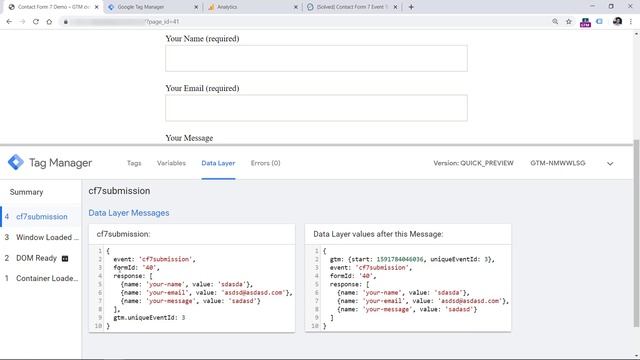640x360 pixels.
Task: Reload the page with refresh icon
Action: (36, 22)
